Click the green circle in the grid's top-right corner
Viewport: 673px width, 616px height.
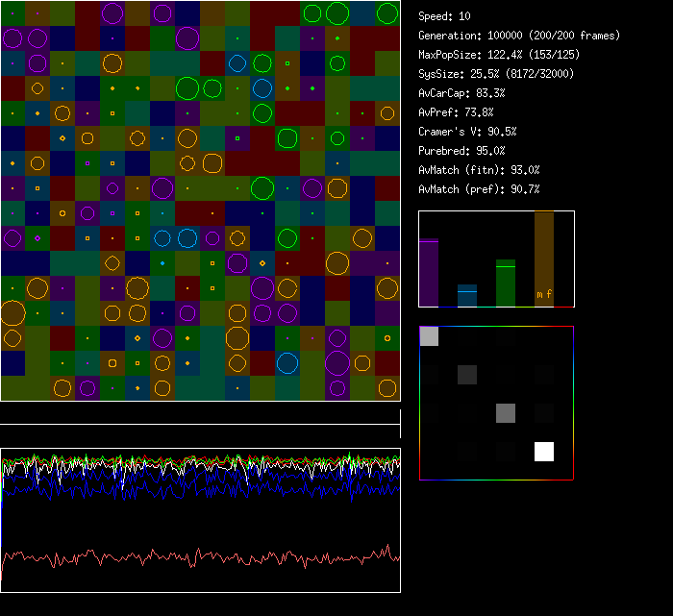(386, 13)
